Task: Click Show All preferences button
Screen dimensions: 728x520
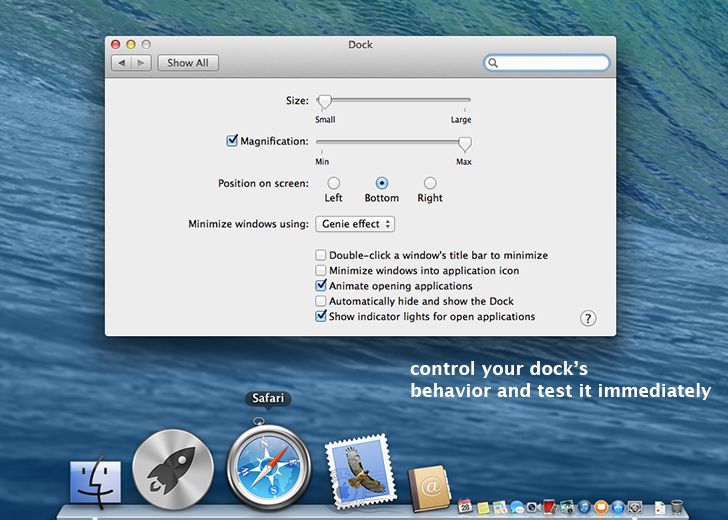Action: [x=188, y=63]
